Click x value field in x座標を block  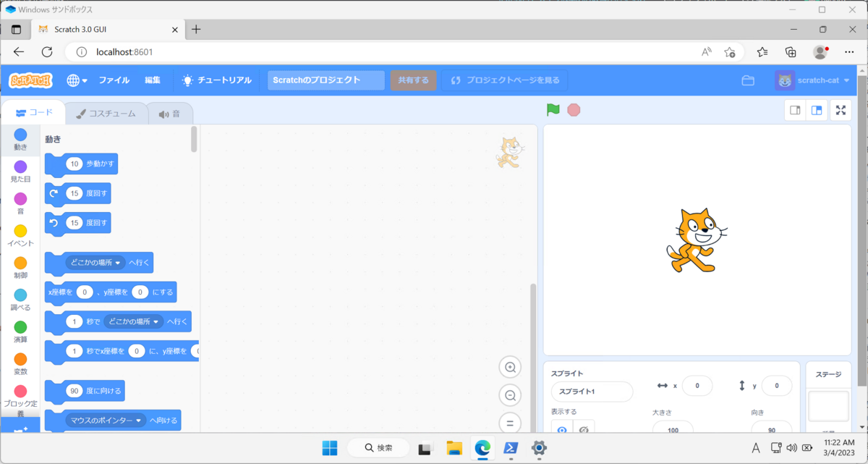pyautogui.click(x=85, y=292)
